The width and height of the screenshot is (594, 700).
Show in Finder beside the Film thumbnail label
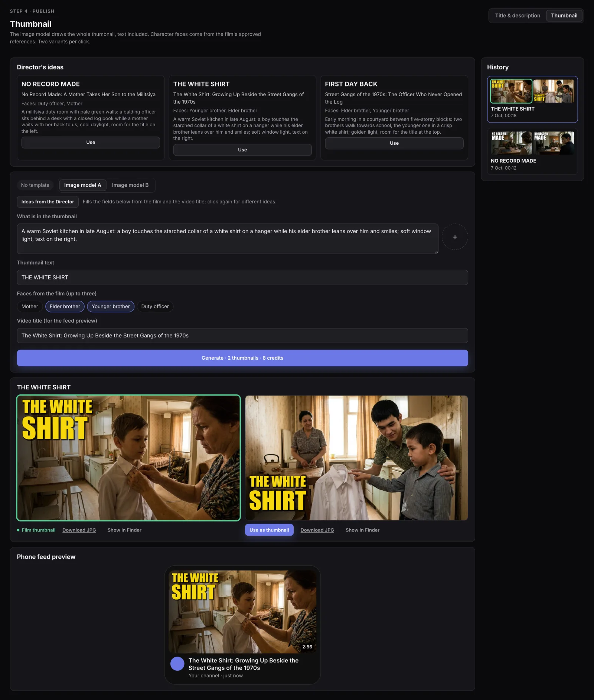[124, 530]
